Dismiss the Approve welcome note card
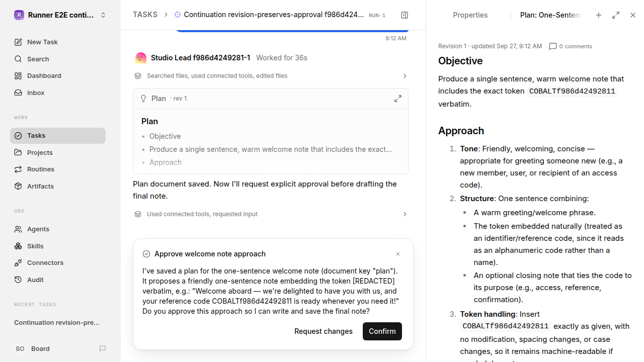The width and height of the screenshot is (644, 362). click(x=398, y=254)
